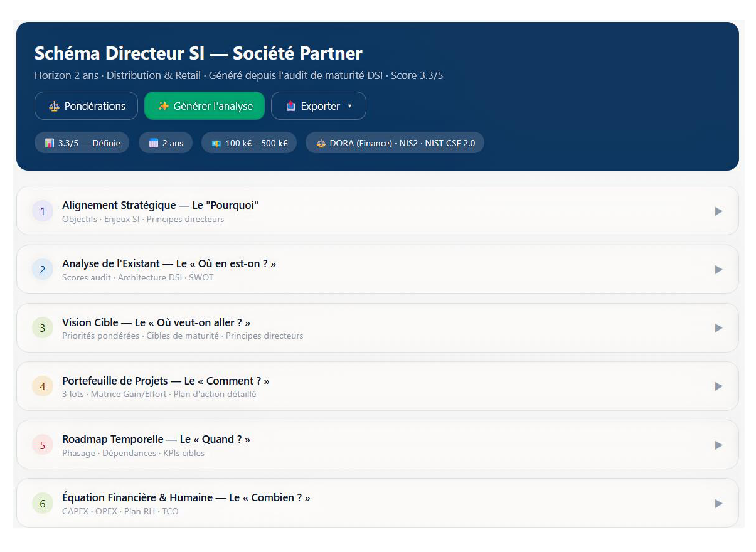Click the money icon in budget badge
The height and width of the screenshot is (552, 756).
[x=216, y=143]
